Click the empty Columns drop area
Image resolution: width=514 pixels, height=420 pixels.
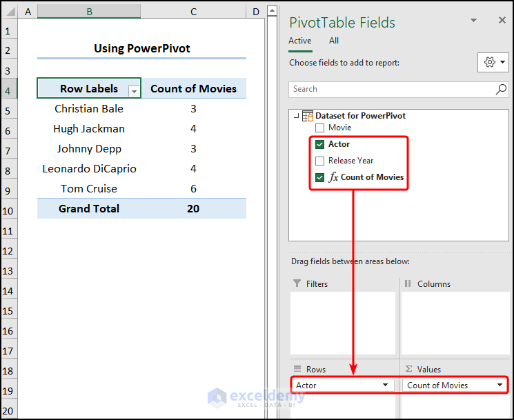[455, 323]
